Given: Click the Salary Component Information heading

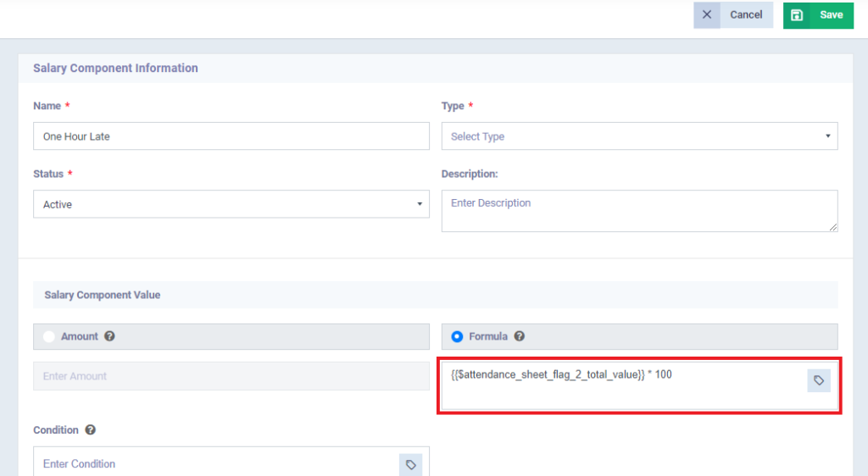Looking at the screenshot, I should click(115, 68).
